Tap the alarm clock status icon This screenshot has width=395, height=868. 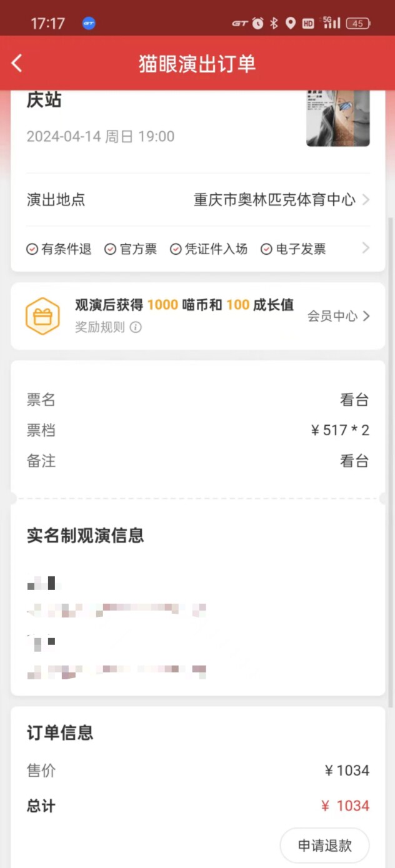[x=257, y=23]
